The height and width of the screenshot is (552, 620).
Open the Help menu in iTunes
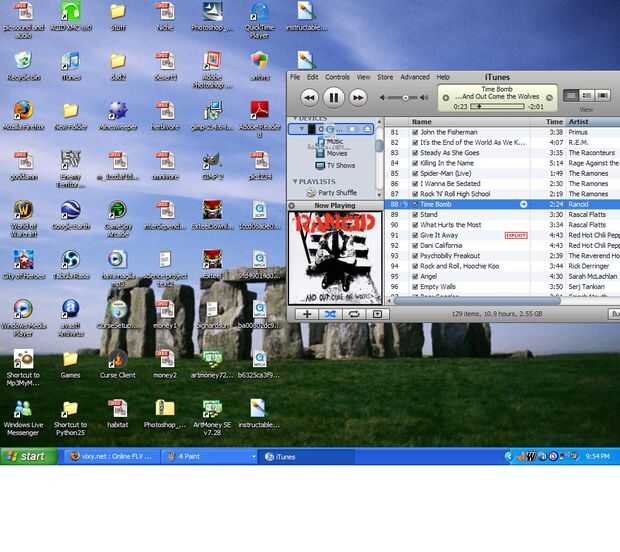[443, 77]
